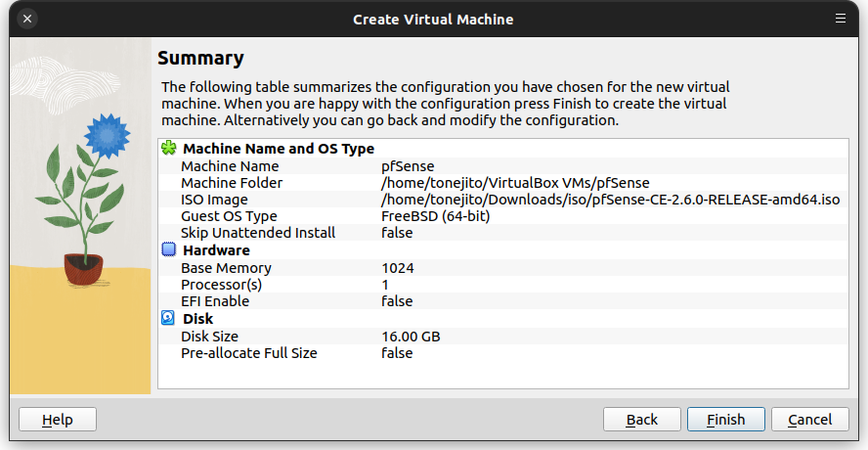Close the Create Virtual Machine dialog
The image size is (868, 450).
click(x=27, y=19)
